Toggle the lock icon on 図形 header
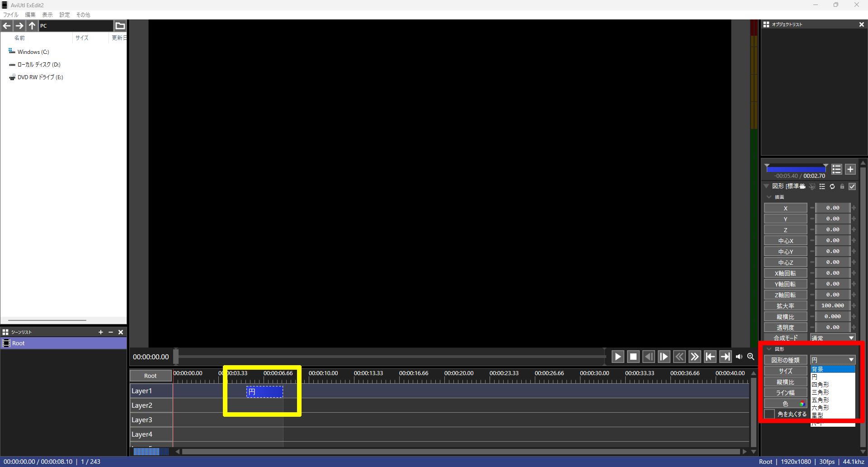This screenshot has width=868, height=467. click(842, 186)
